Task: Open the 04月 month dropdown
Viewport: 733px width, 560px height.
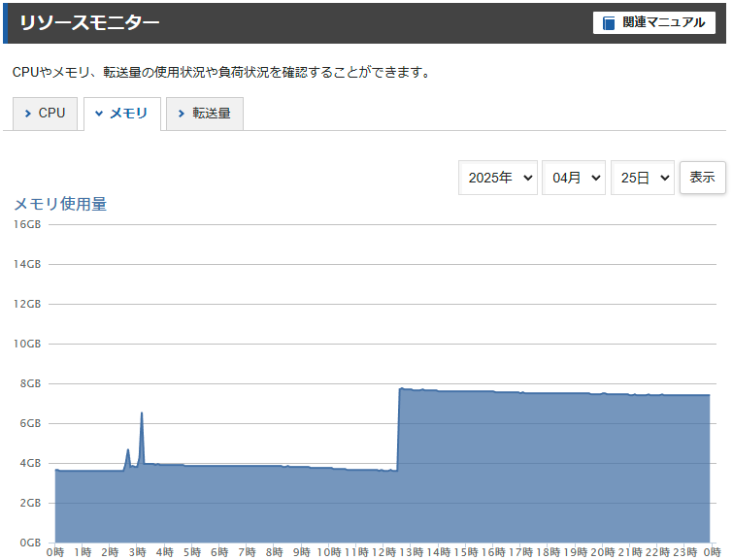Action: pos(574,178)
